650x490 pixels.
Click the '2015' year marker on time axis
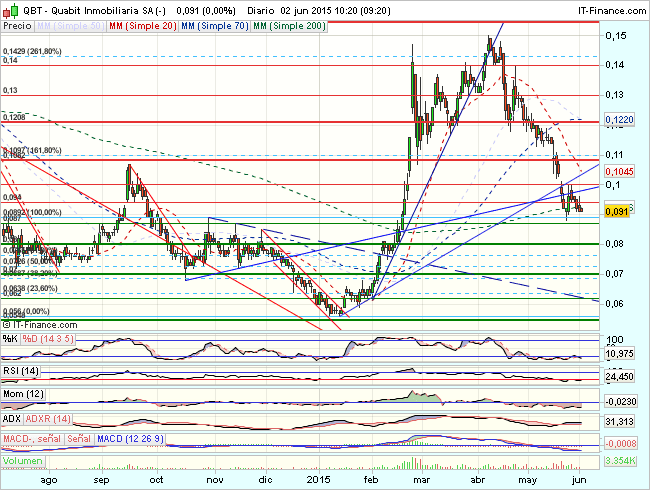point(318,480)
